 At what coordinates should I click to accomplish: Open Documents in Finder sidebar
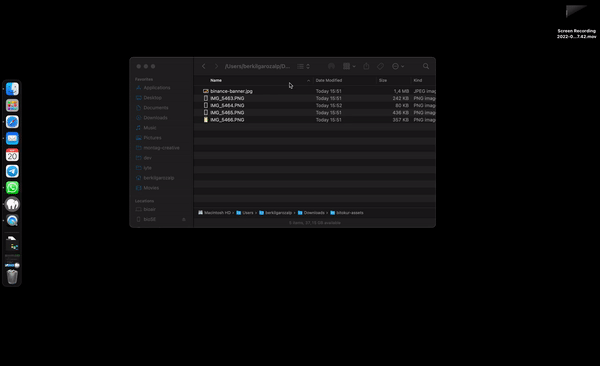156,108
